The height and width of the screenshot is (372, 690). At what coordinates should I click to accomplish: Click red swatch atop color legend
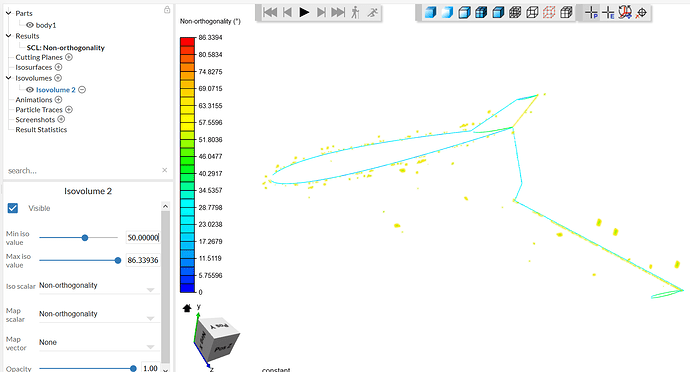[x=187, y=42]
